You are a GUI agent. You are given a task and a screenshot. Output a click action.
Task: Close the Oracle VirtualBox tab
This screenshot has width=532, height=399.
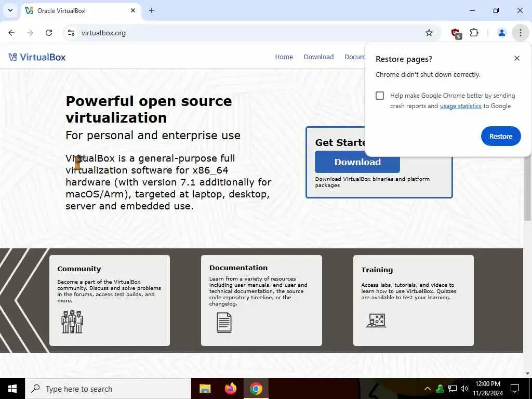point(133,10)
